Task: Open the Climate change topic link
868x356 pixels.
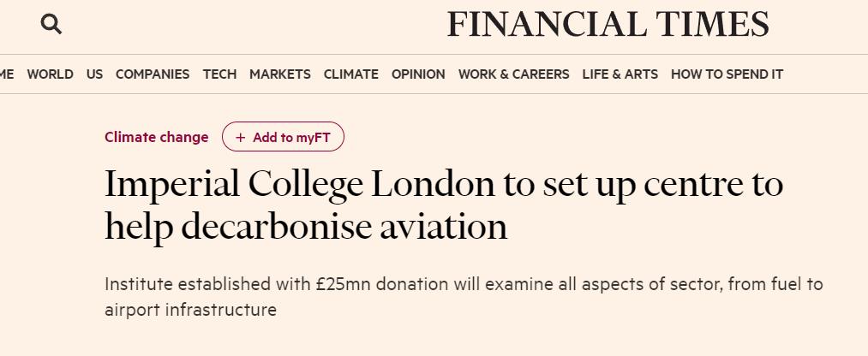Action: click(156, 137)
